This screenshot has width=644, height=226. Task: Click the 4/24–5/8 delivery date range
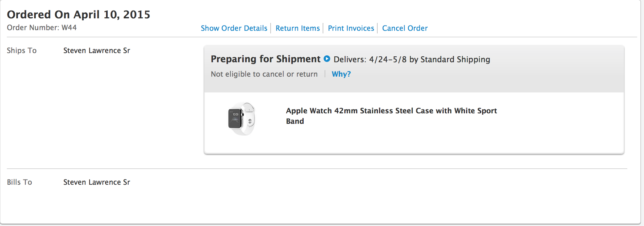[x=388, y=60]
